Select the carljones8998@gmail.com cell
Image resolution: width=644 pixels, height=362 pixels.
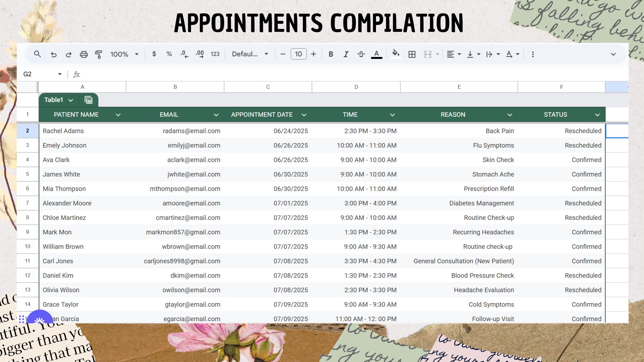(175, 261)
